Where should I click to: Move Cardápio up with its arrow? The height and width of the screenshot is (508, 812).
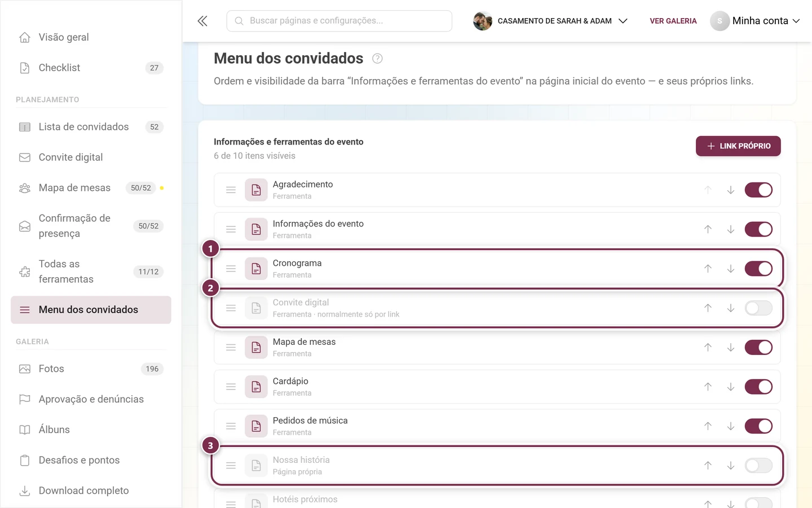(708, 387)
